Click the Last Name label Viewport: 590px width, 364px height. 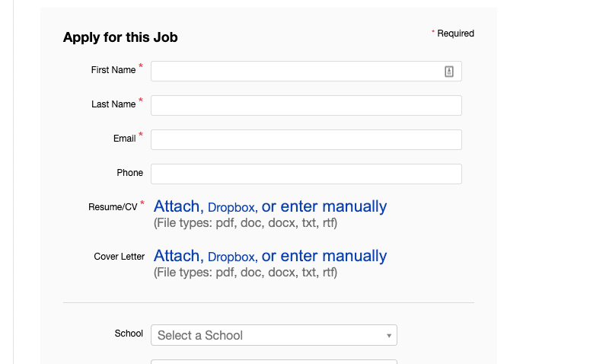pyautogui.click(x=113, y=104)
